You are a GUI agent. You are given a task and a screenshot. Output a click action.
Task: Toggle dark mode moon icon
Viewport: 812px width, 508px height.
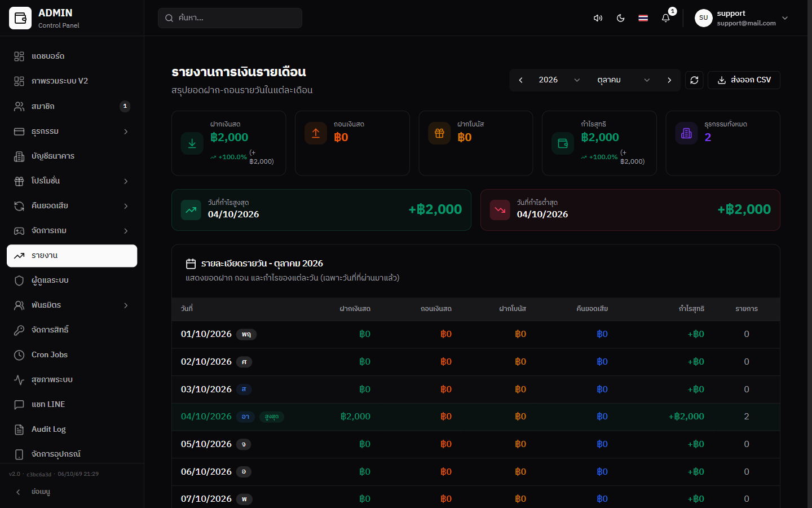pyautogui.click(x=620, y=18)
